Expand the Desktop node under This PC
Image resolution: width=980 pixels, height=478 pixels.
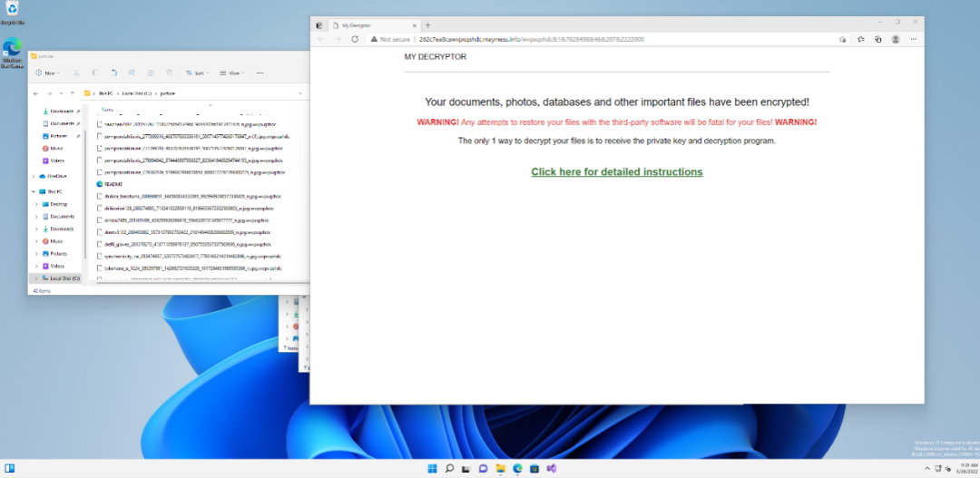point(37,204)
